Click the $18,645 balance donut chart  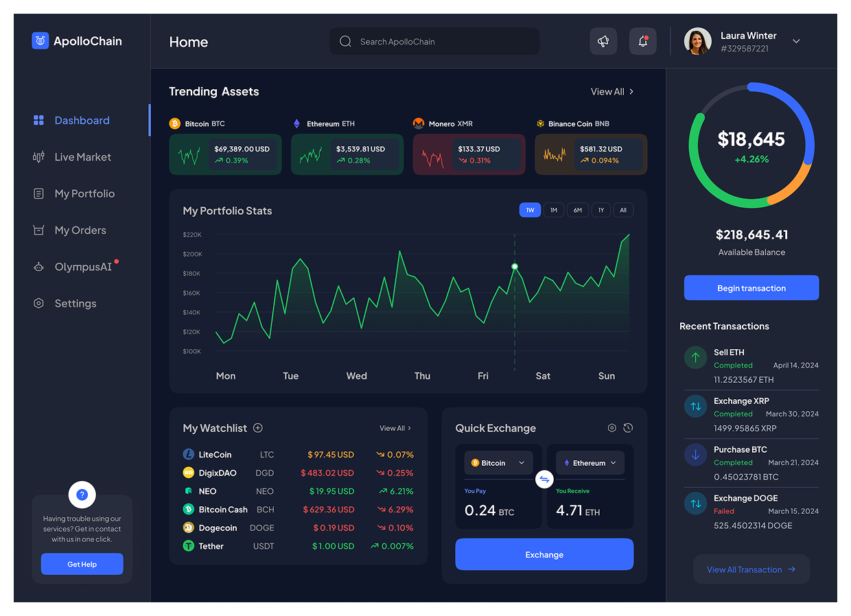751,145
